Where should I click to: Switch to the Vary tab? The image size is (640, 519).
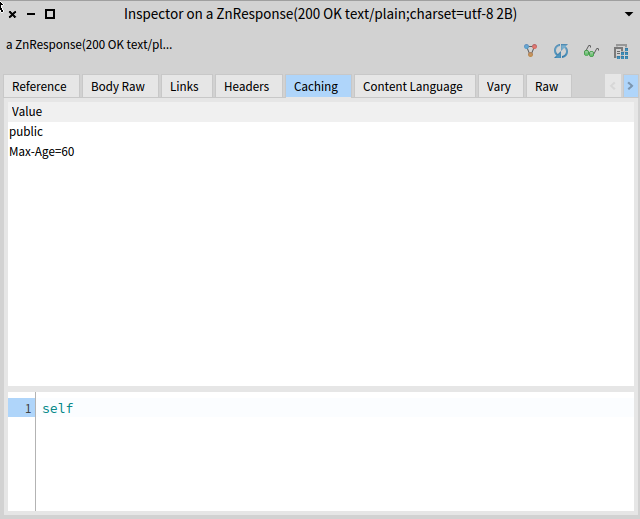[499, 86]
